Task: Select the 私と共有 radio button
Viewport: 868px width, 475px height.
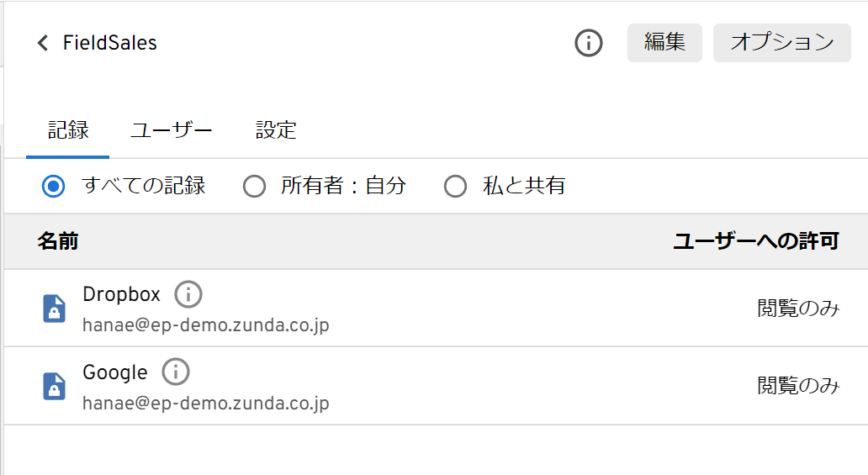Action: [455, 186]
